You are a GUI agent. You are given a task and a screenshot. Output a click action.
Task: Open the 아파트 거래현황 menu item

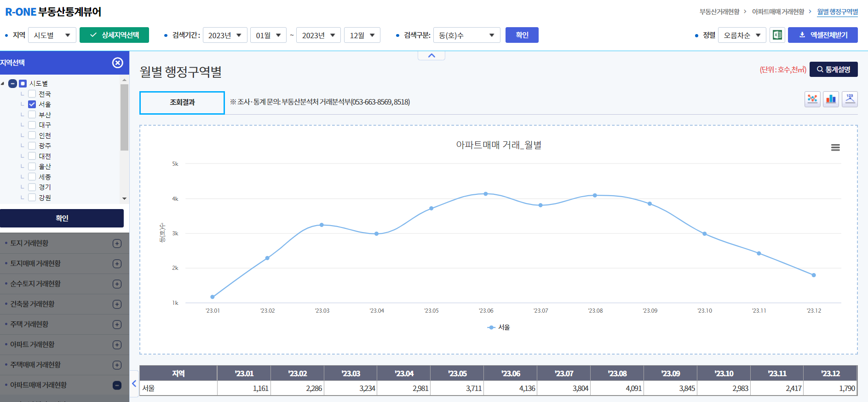[32, 344]
